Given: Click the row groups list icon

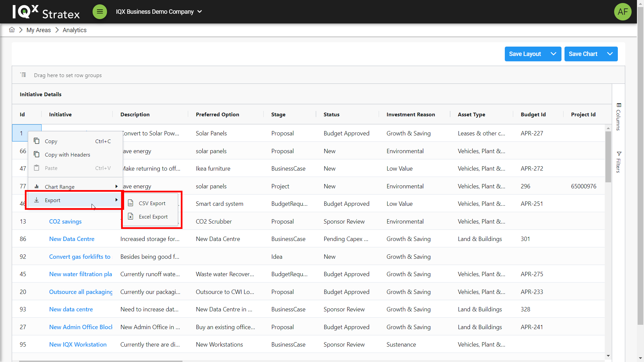Looking at the screenshot, I should coord(23,75).
